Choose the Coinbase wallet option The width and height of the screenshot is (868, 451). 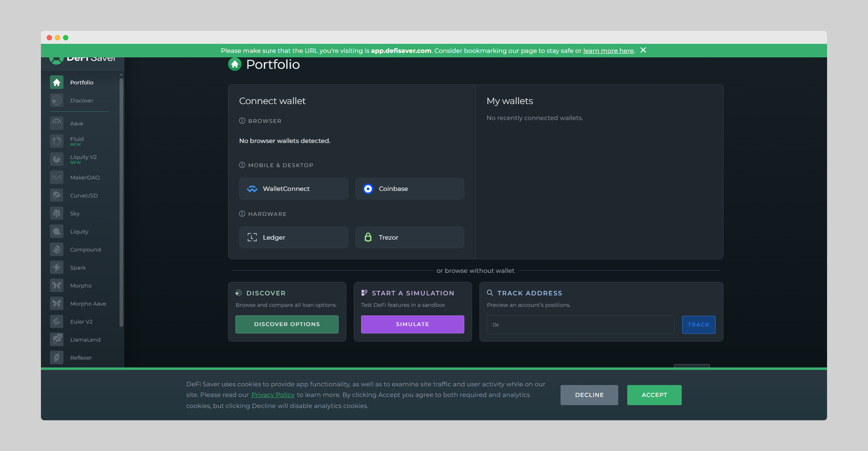click(x=409, y=188)
